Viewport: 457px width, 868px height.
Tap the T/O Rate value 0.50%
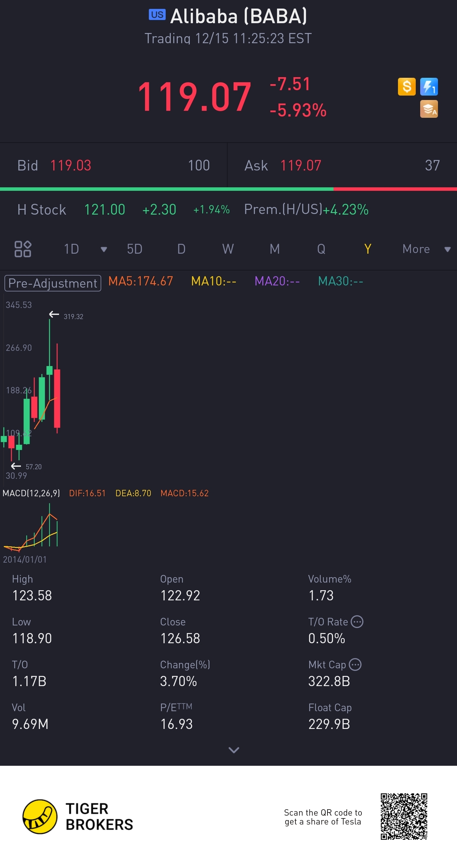[327, 638]
